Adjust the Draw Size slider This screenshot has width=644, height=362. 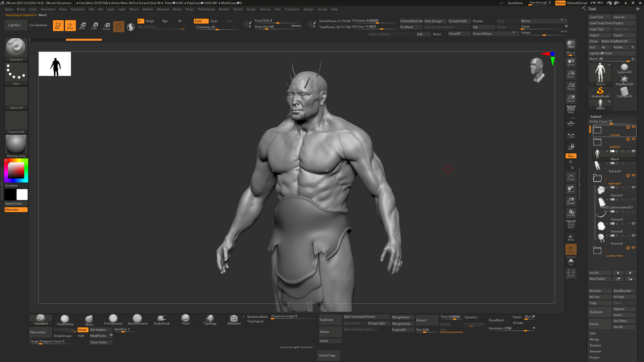coord(277,27)
